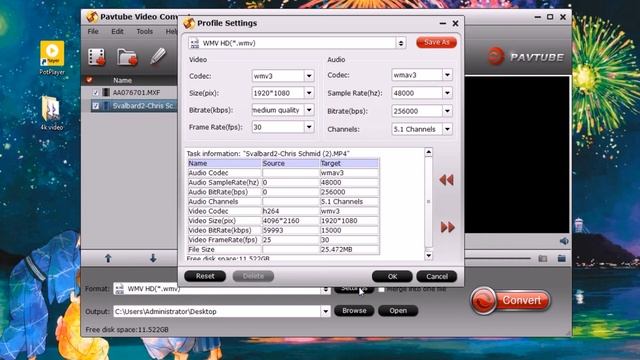Click the Open output folder button
Screen dimensions: 640x360
[398, 311]
